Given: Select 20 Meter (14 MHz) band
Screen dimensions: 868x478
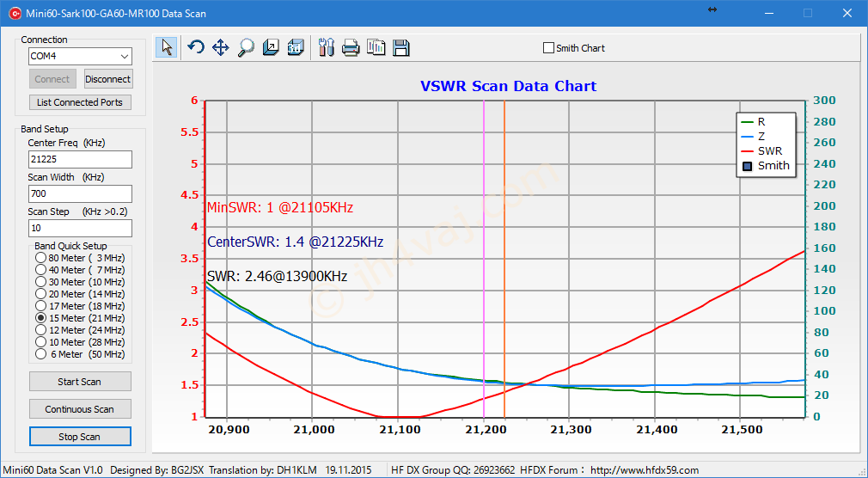Looking at the screenshot, I should click(x=40, y=294).
